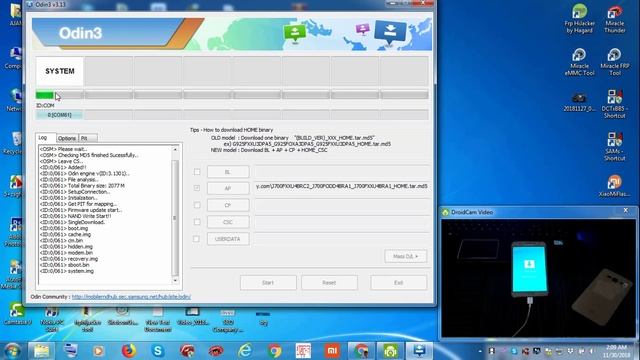This screenshot has height=360, width=640.
Task: Switch to Odin3 taskbar button
Action: coord(419,351)
